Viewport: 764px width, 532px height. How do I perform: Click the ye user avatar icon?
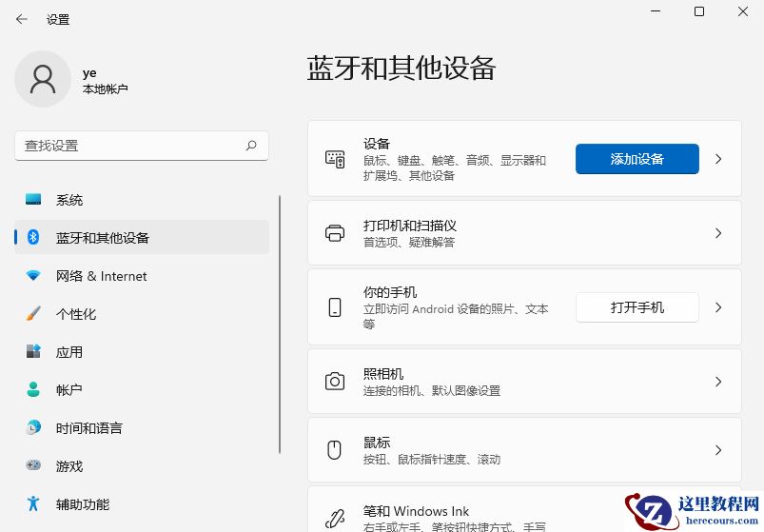[43, 79]
